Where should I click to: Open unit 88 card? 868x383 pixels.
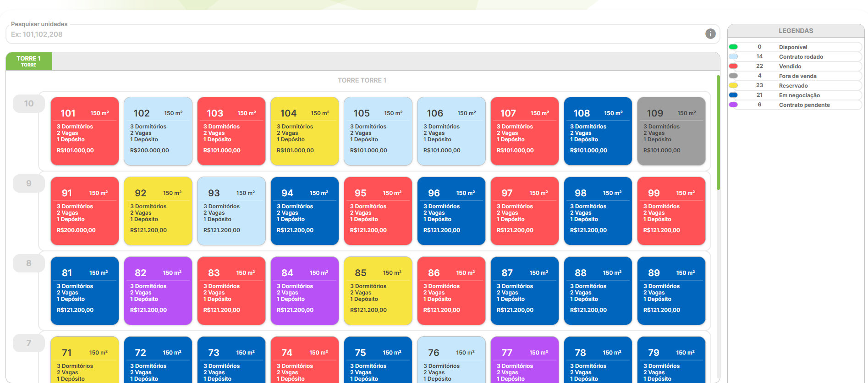[598, 291]
